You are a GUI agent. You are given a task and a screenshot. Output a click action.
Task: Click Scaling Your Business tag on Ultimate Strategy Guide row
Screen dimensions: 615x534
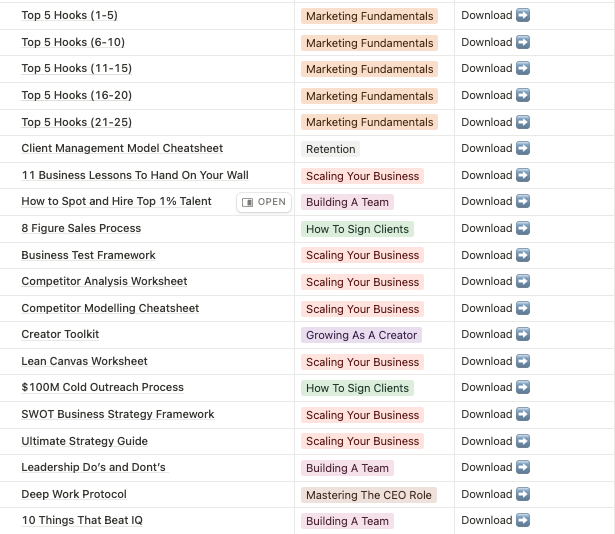362,441
